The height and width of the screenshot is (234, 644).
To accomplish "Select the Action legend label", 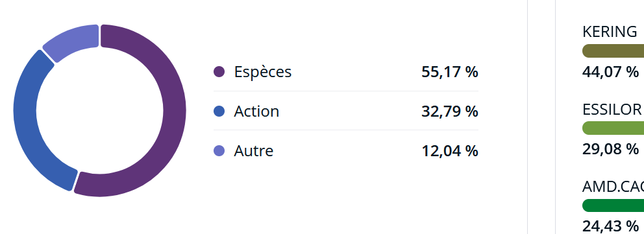I will [256, 111].
